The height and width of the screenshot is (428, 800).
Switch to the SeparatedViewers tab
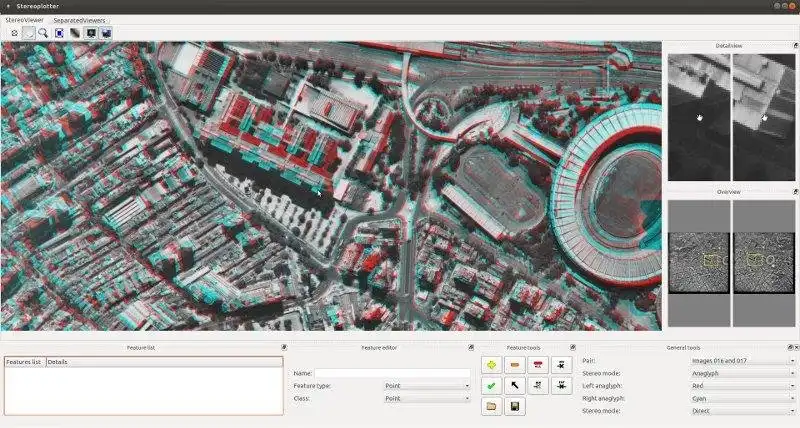(x=79, y=20)
